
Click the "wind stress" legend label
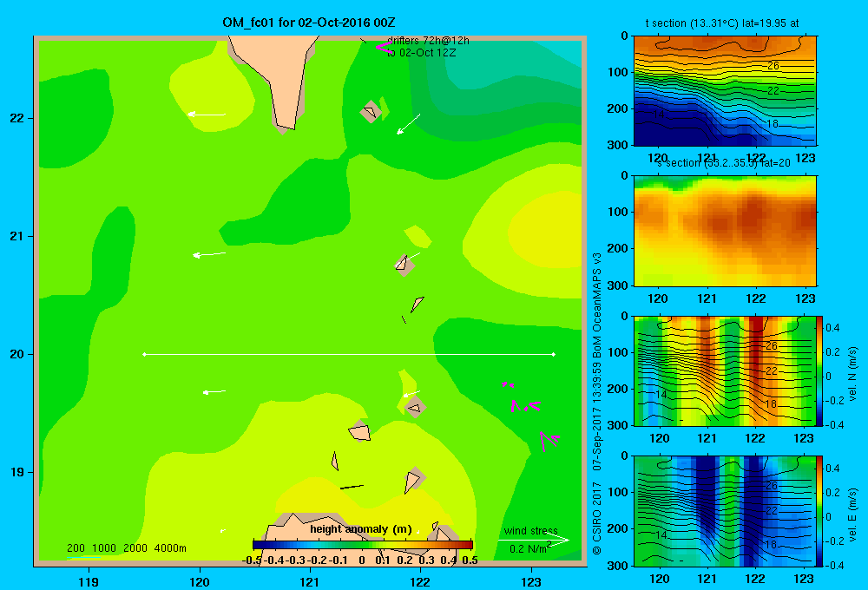click(531, 531)
